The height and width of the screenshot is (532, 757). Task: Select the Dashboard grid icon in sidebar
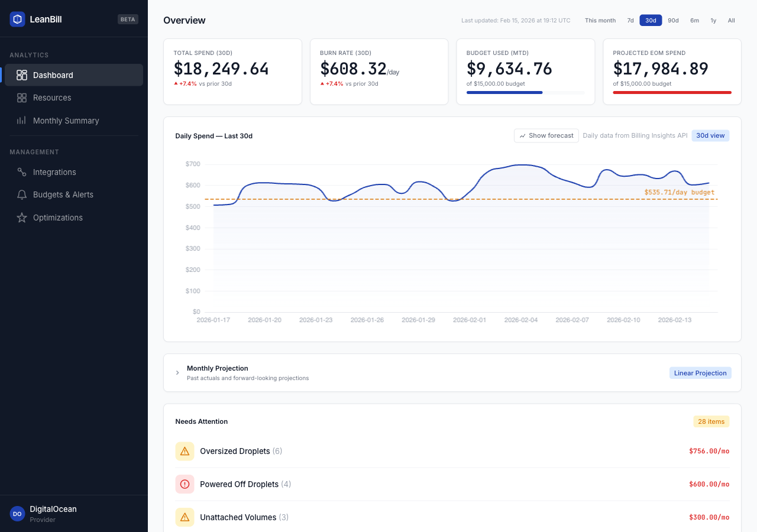tap(22, 75)
